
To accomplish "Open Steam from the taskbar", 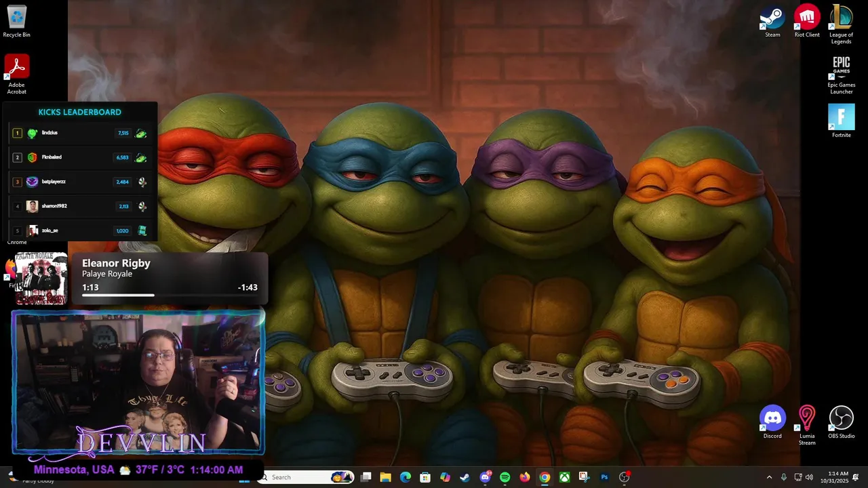I will (x=465, y=477).
